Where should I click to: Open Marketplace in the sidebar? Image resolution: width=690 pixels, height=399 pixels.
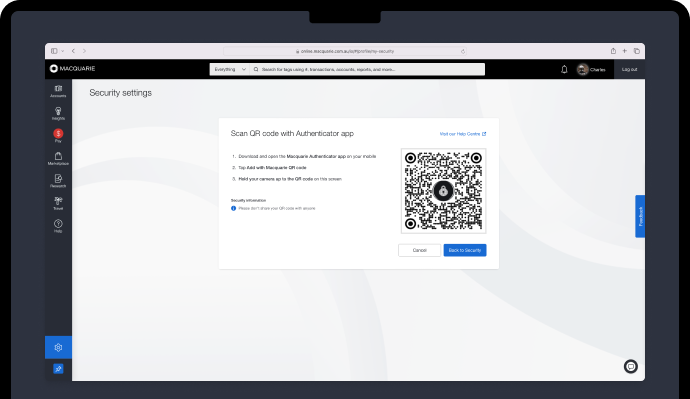pyautogui.click(x=58, y=158)
